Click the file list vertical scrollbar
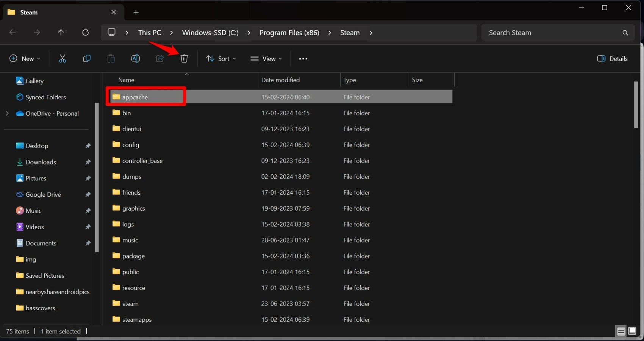644x341 pixels. pyautogui.click(x=636, y=105)
